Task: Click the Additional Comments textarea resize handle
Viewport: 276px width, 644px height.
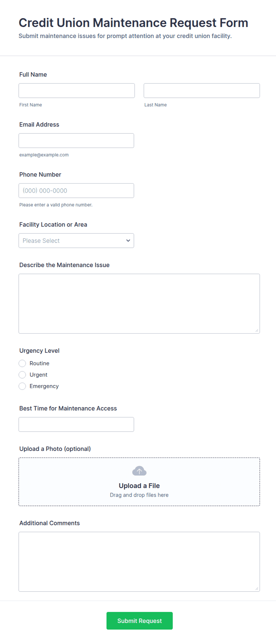Action: pyautogui.click(x=257, y=588)
